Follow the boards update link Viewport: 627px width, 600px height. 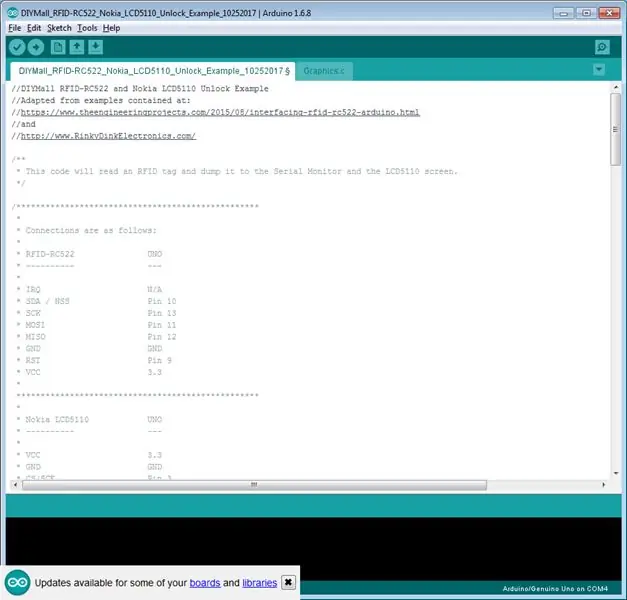(205, 583)
